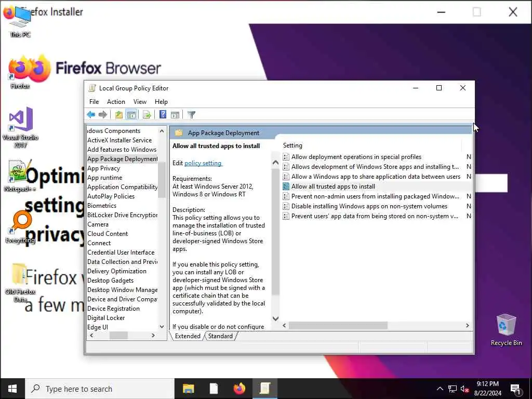The width and height of the screenshot is (532, 399).
Task: Select the Everything desktop shortcut icon
Action: pos(20,228)
